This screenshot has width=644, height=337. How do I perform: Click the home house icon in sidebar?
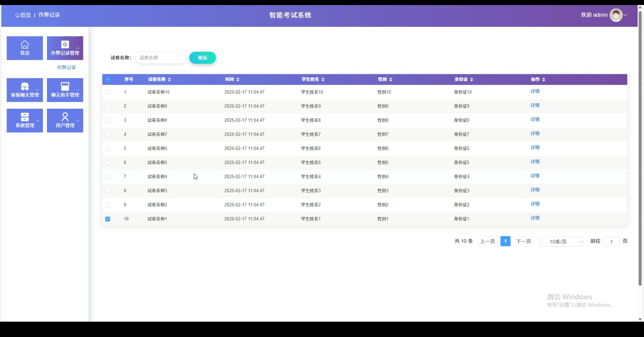click(x=25, y=45)
